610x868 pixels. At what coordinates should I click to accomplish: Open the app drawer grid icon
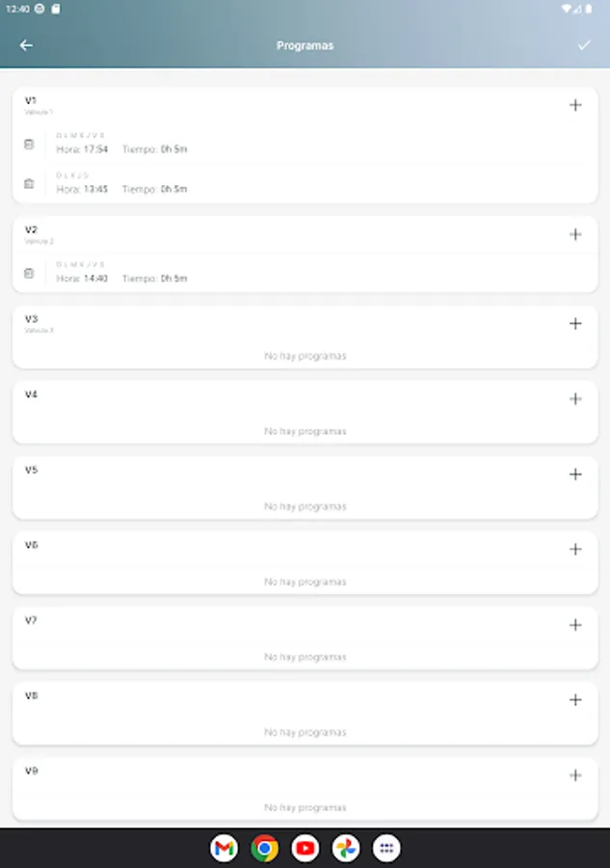point(386,848)
